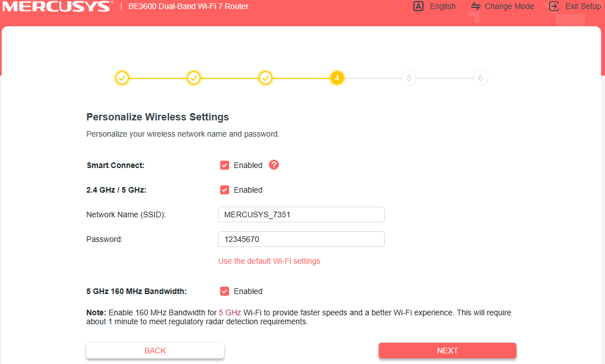This screenshot has width=605, height=364.
Task: Open Smart Connect help via question mark icon
Action: tap(273, 165)
